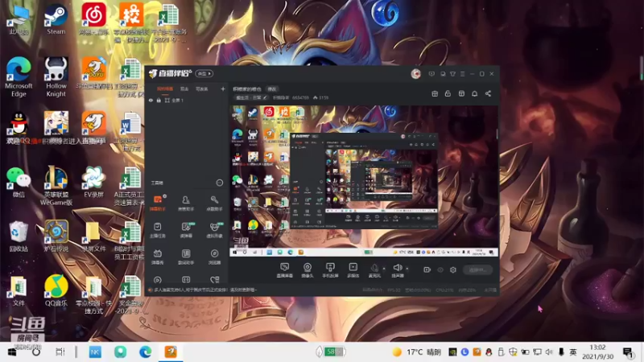Expand microphone options arrow
The height and width of the screenshot is (362, 644).
coord(384,269)
